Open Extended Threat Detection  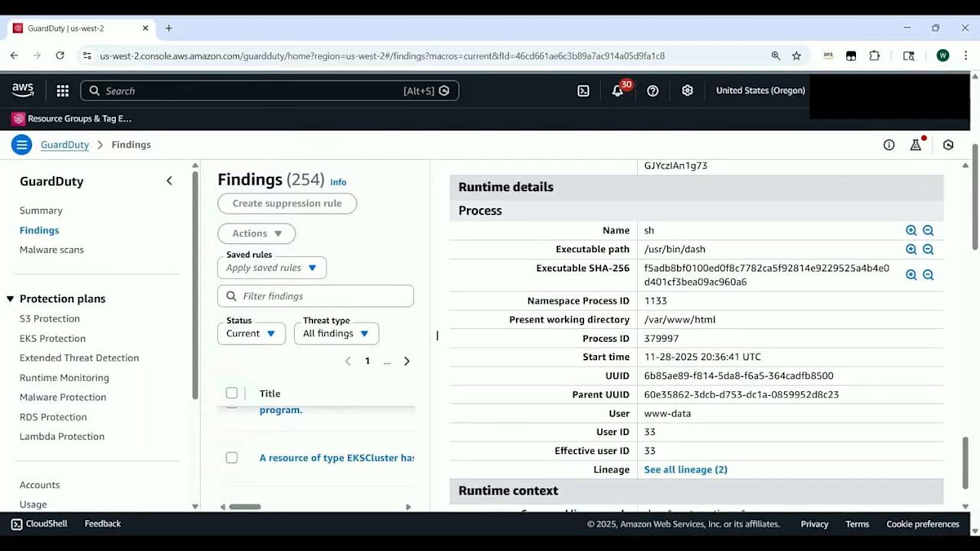coord(79,358)
